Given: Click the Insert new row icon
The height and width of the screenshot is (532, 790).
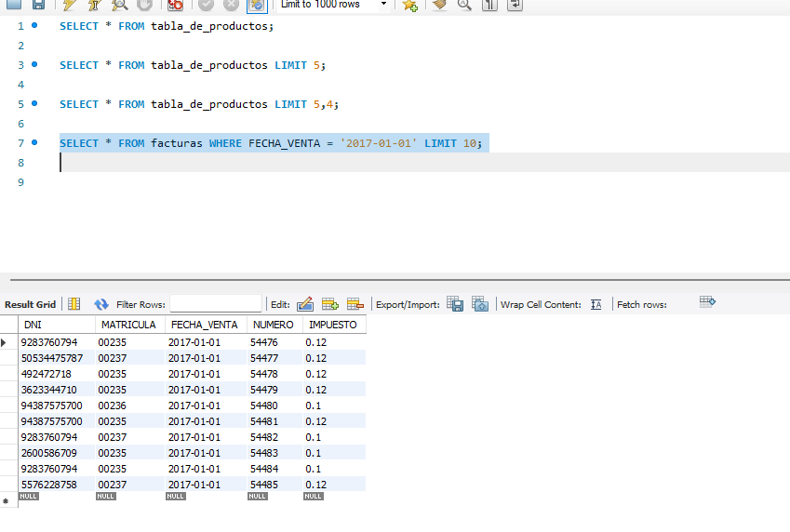Looking at the screenshot, I should (x=329, y=304).
